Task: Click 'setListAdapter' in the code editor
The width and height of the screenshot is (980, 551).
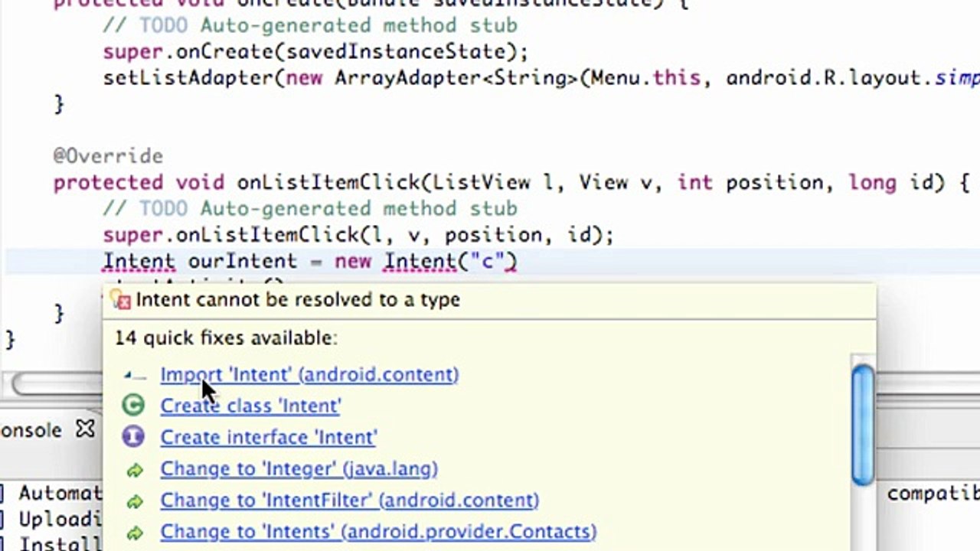Action: click(188, 78)
